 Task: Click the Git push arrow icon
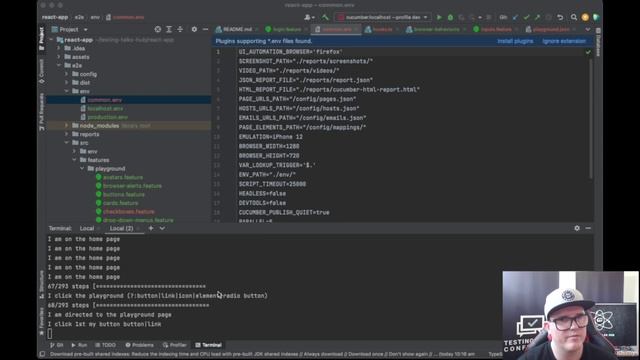[538, 18]
